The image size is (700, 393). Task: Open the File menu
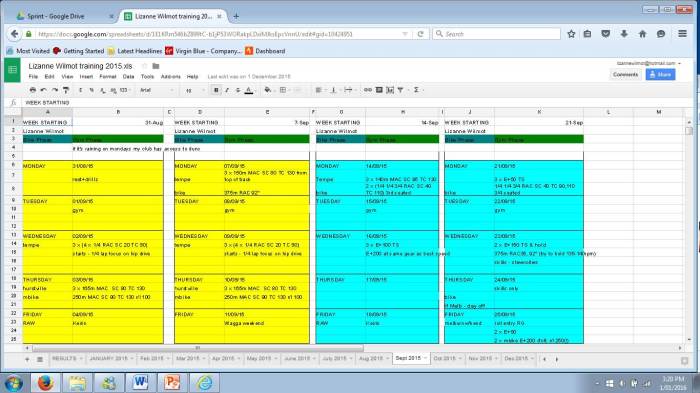(x=33, y=77)
